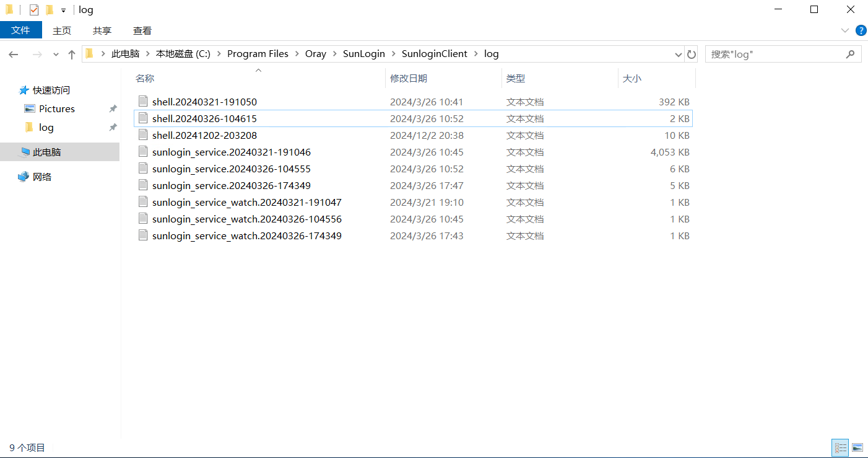Switch to the 查看 ribbon tab
Screen dimensions: 868x458
142,30
